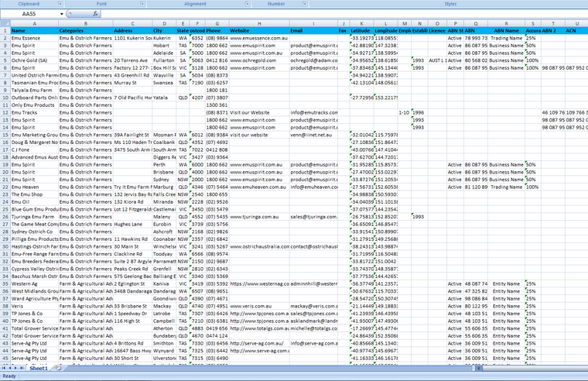
Task: Select the Emu Heaven name cell
Action: coord(35,187)
